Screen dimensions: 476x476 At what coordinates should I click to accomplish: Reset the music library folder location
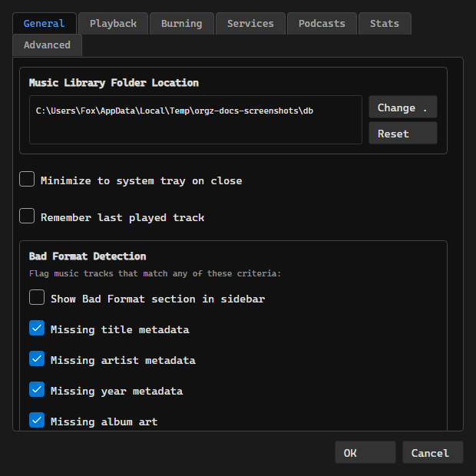(403, 134)
